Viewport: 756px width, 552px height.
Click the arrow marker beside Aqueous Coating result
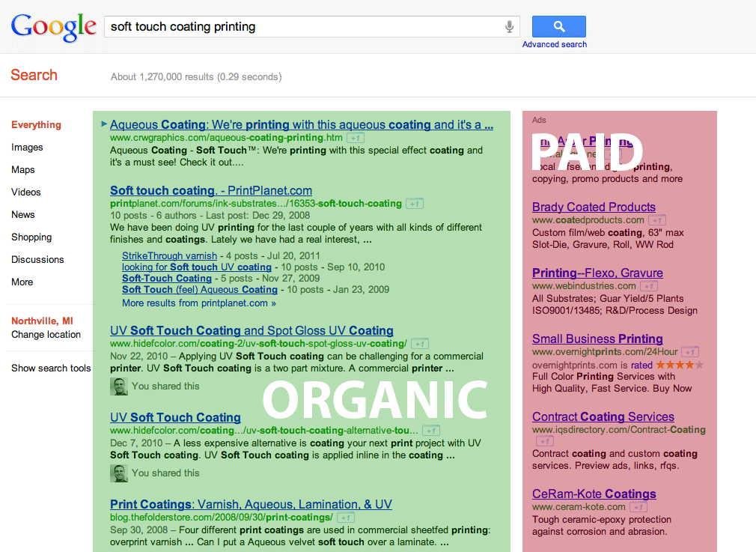104,124
